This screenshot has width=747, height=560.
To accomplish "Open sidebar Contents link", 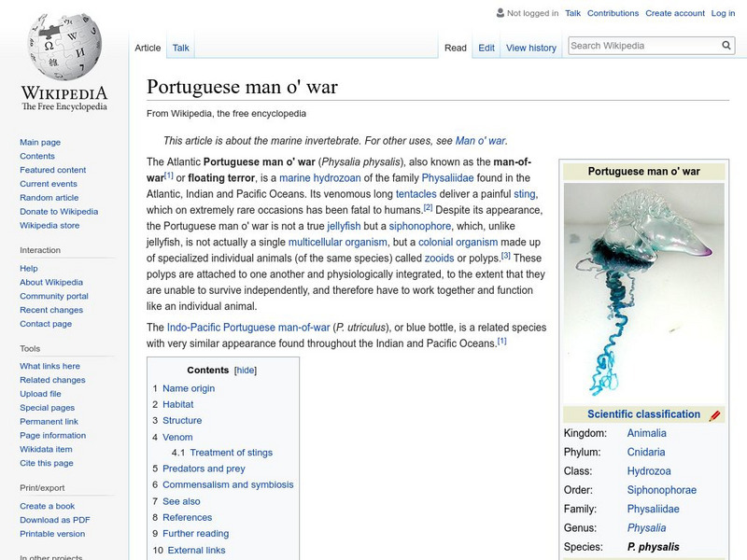I will coord(37,156).
